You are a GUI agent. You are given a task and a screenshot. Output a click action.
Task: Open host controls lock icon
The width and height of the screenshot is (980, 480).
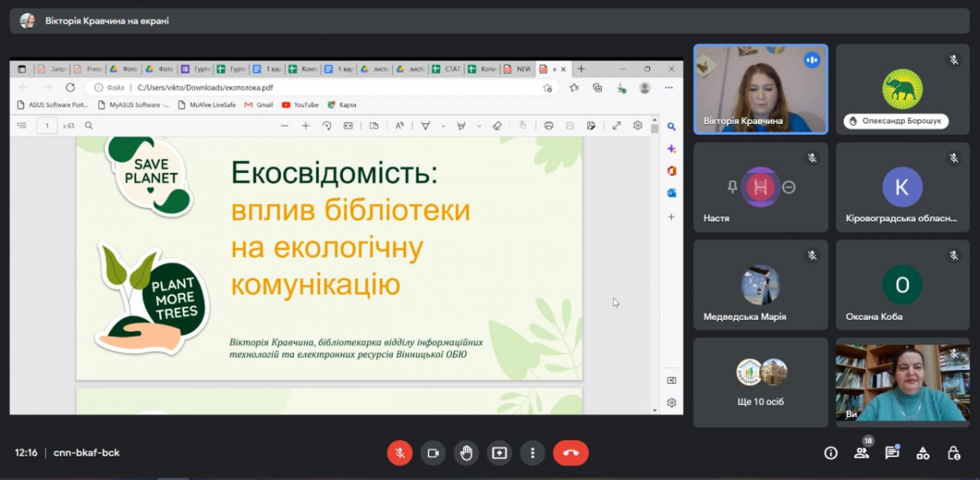[953, 453]
